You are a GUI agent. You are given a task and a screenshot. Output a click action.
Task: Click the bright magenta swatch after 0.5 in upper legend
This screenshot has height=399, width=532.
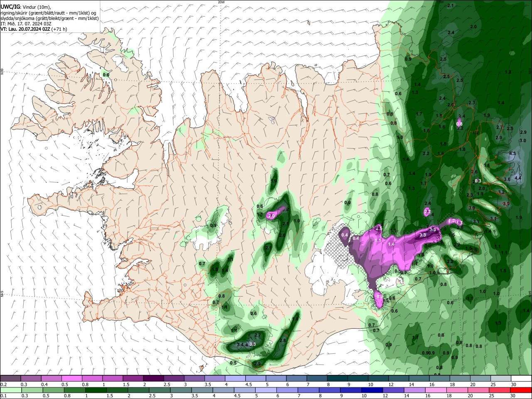(x=71, y=378)
